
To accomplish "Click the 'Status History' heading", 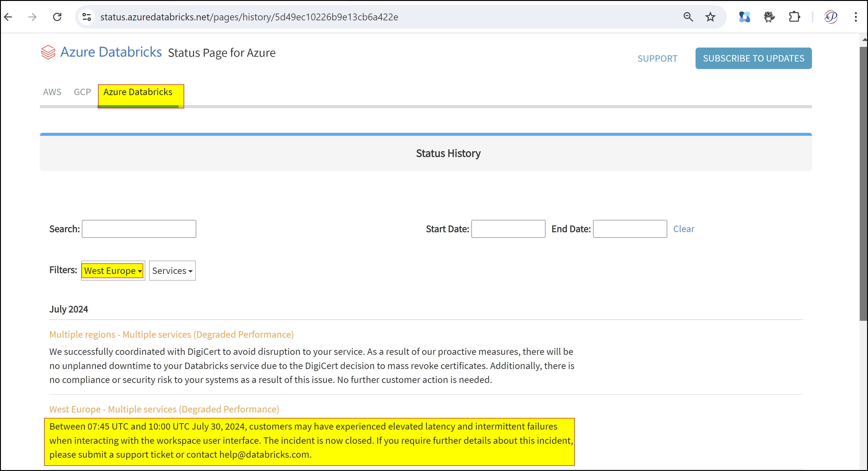I will click(448, 153).
